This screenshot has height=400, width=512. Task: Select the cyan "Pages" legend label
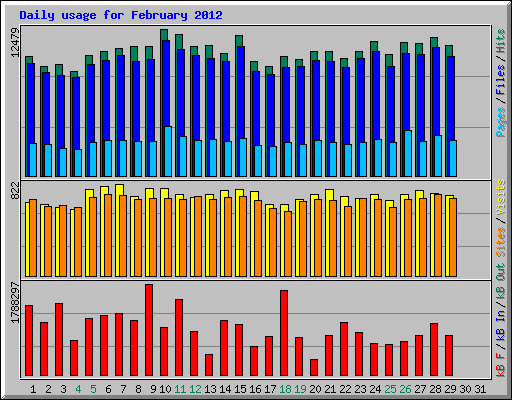tap(501, 122)
